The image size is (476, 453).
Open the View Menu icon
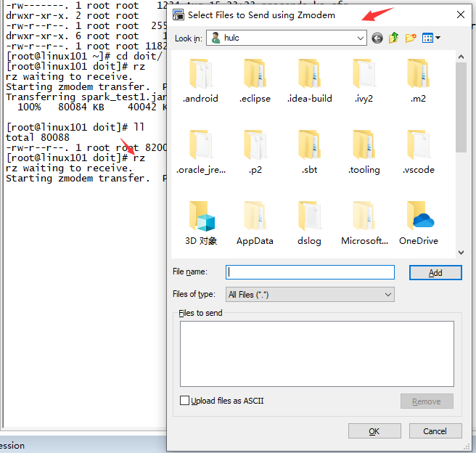coord(427,38)
